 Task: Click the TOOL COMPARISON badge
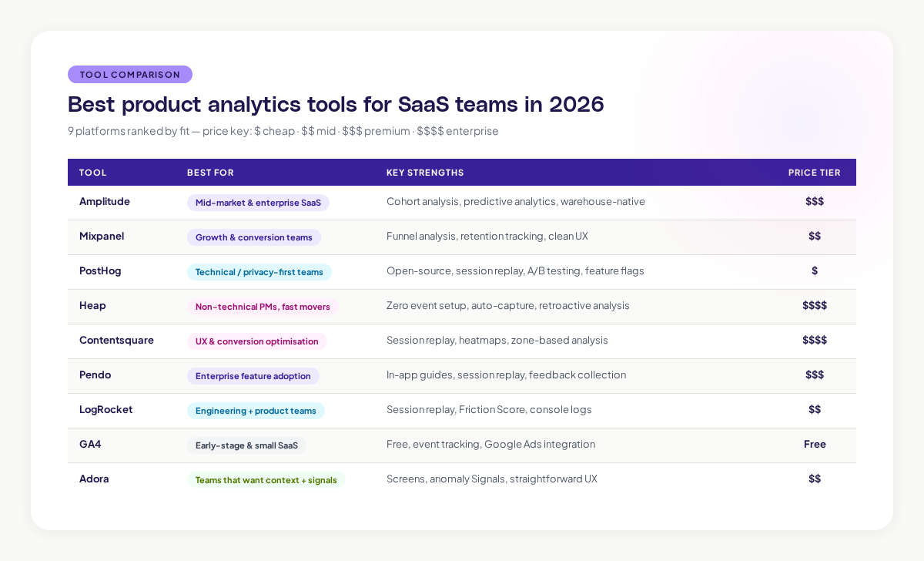(x=129, y=74)
